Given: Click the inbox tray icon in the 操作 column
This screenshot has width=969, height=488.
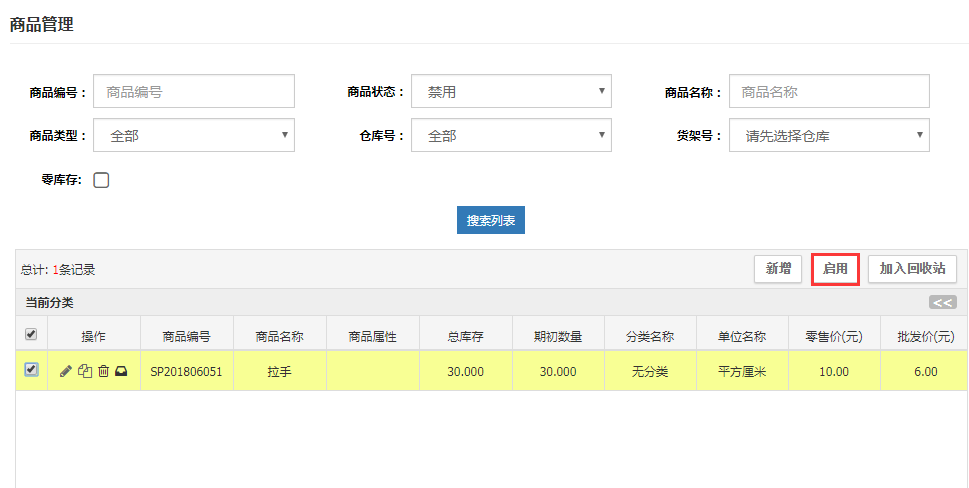Looking at the screenshot, I should (x=121, y=371).
